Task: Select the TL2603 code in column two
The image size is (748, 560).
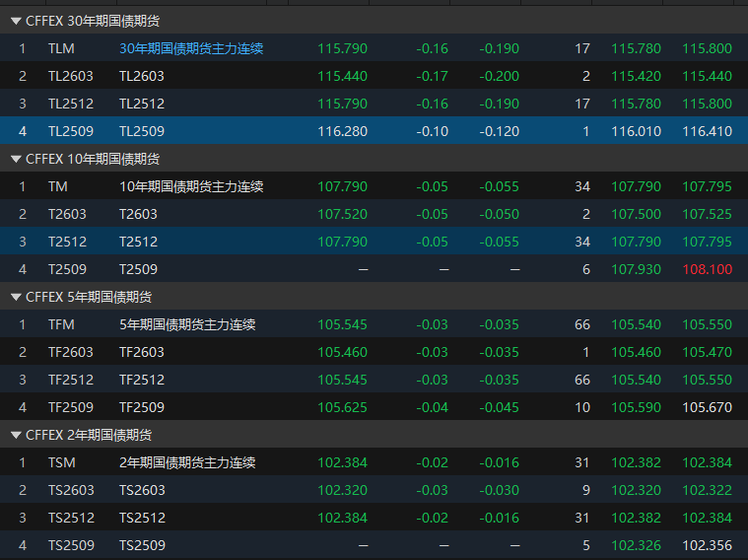Action: [x=71, y=76]
